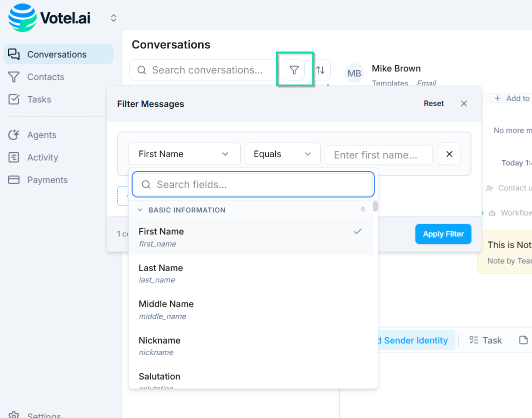
Task: Choose Last Name from field list
Action: click(x=250, y=273)
